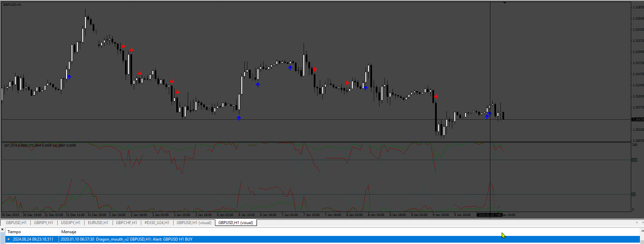Screen dimensions: 644x244
Task: Click the indicator values text starting with 187.2374
Action: tap(40, 146)
